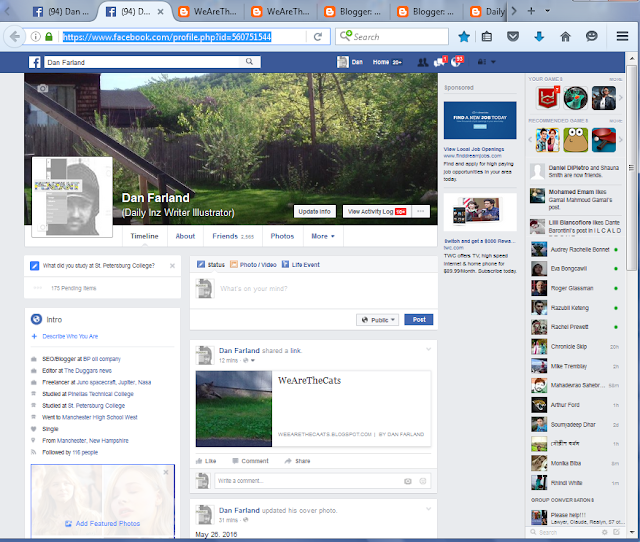This screenshot has height=542, width=640.
Task: Click the new message compose icon in chat
Action: click(616, 532)
